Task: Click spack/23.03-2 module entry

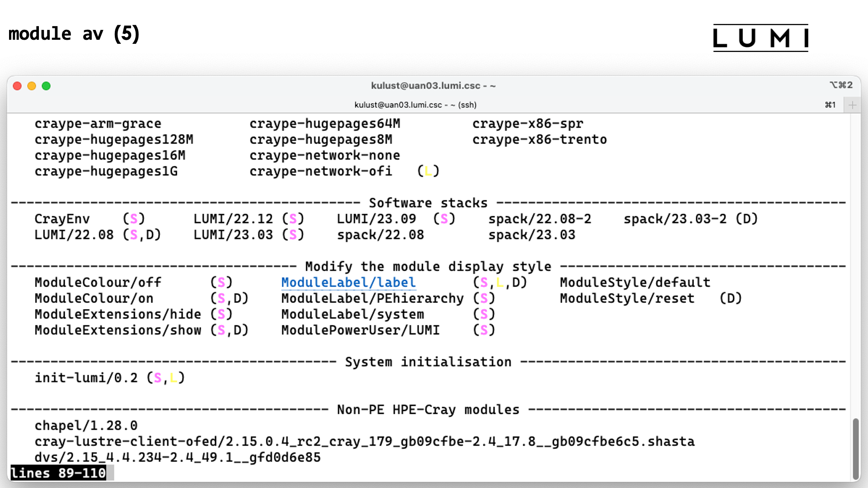Action: tap(675, 219)
